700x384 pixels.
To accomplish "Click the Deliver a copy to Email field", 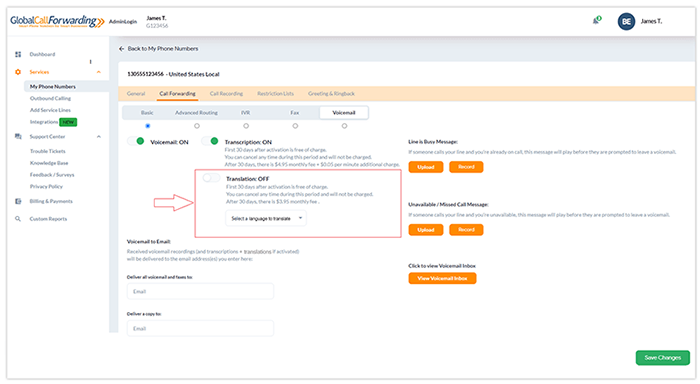I will coord(200,329).
